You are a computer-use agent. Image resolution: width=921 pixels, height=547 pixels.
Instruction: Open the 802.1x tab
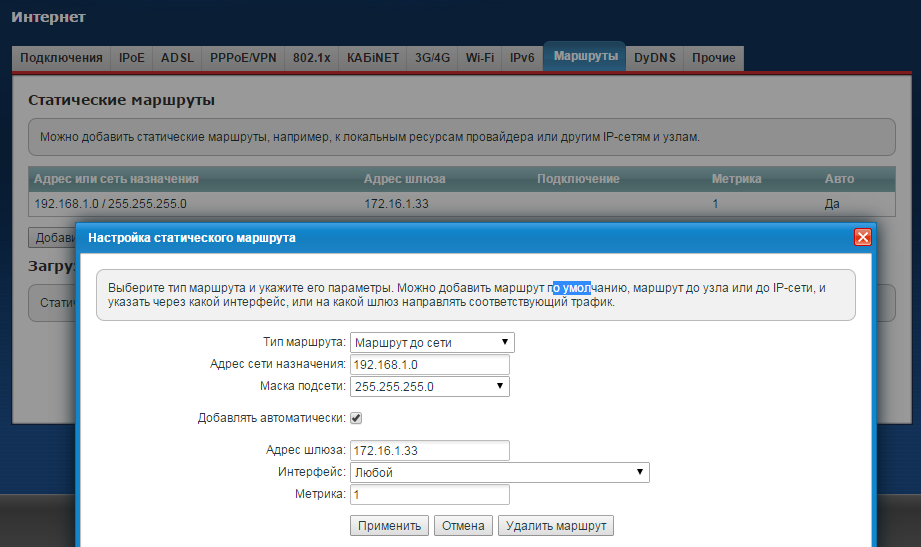pyautogui.click(x=312, y=58)
